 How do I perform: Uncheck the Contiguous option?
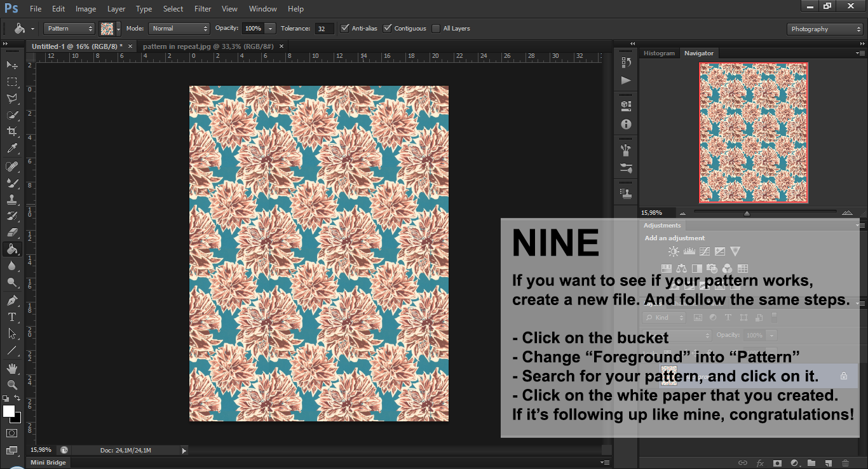point(388,29)
